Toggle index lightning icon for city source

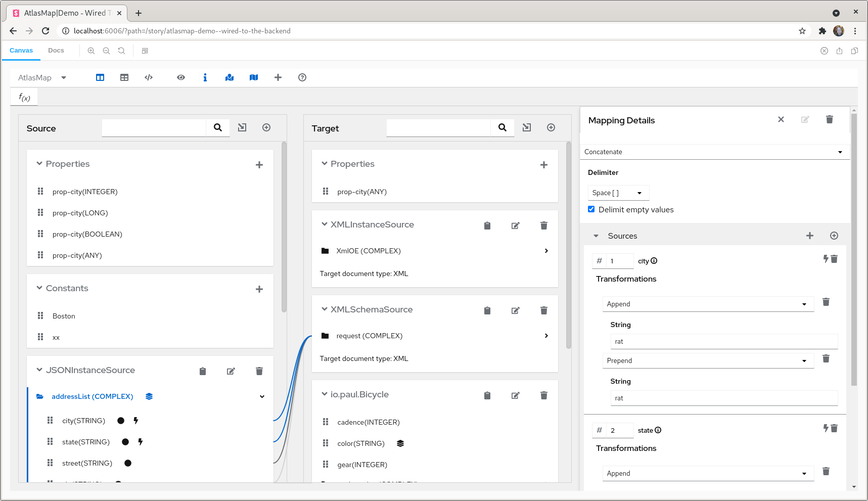825,258
